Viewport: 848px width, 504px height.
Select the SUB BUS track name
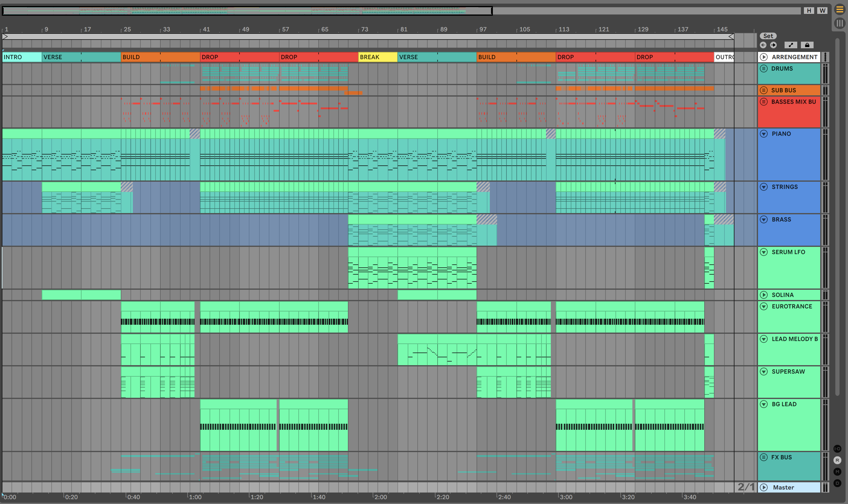point(783,90)
